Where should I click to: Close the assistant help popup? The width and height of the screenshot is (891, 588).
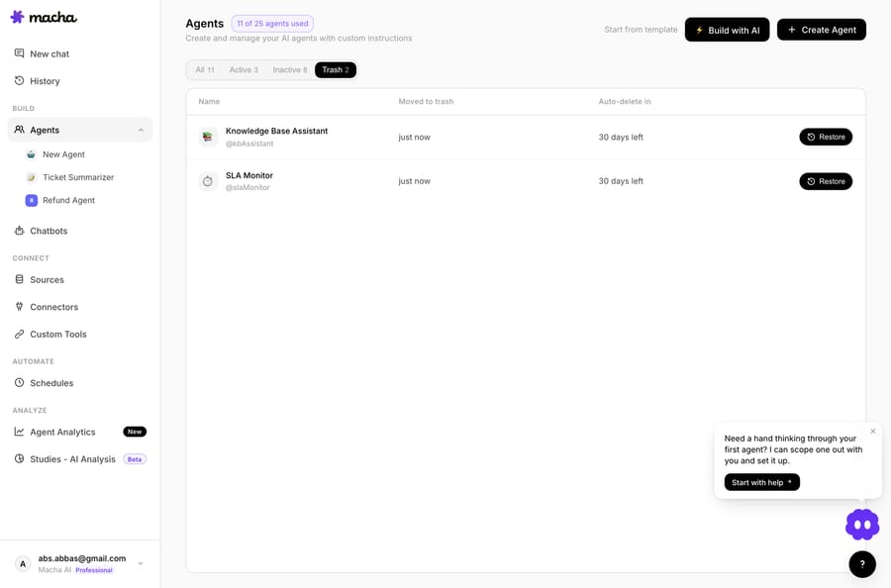[873, 432]
